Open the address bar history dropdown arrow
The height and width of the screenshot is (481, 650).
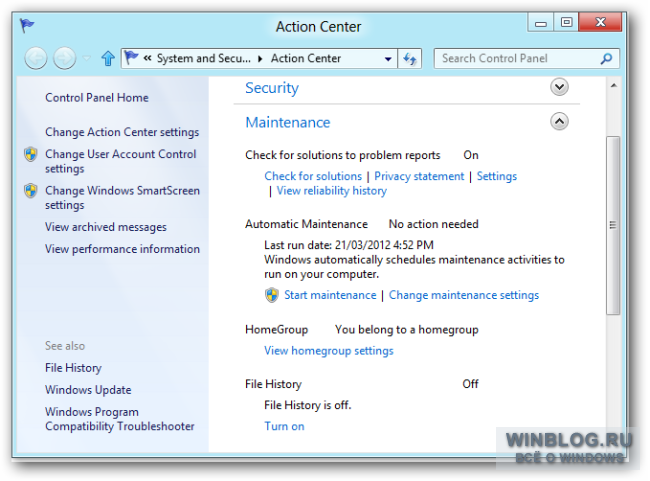tap(388, 59)
